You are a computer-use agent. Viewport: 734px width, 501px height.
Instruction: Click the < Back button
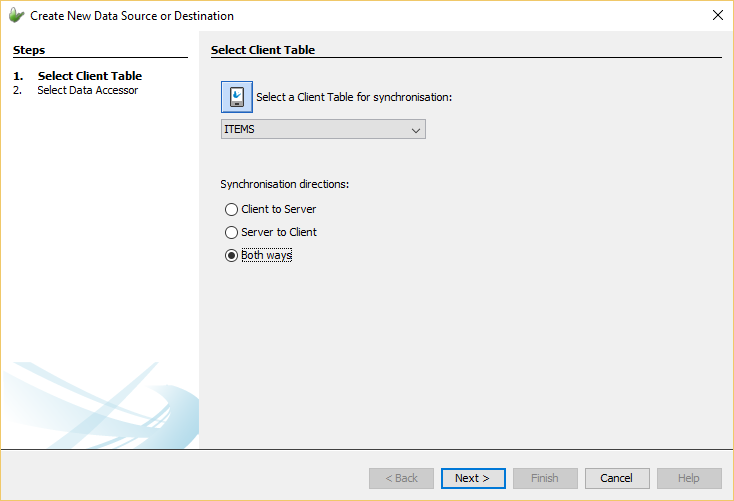[401, 478]
